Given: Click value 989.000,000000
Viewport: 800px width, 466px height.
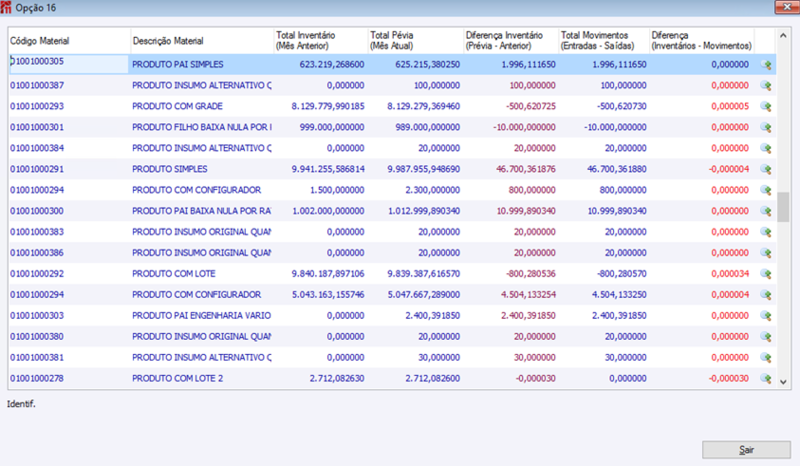Looking at the screenshot, I should (427, 127).
